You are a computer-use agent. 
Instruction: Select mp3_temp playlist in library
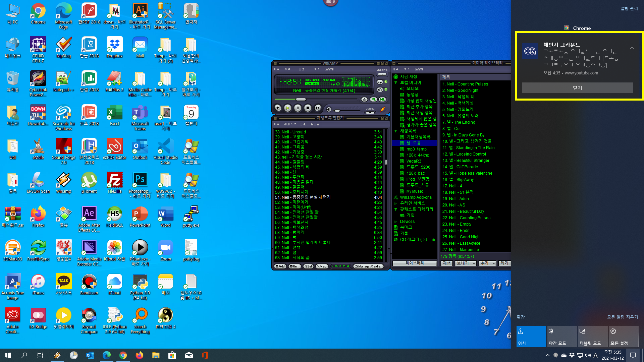click(416, 149)
